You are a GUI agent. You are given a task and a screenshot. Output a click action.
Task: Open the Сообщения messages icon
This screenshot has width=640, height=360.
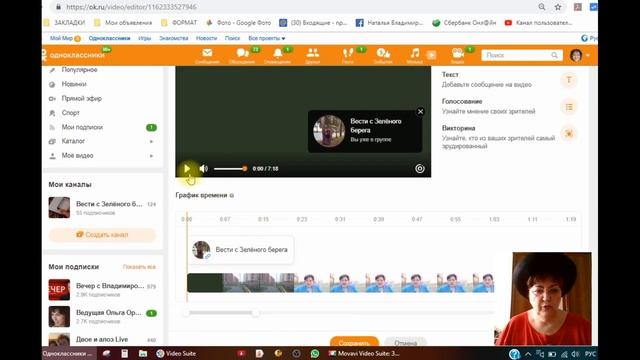(x=207, y=56)
